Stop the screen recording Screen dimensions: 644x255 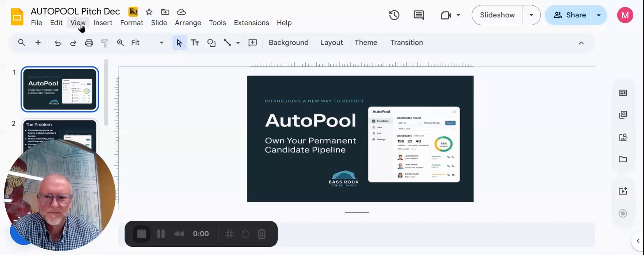click(142, 234)
